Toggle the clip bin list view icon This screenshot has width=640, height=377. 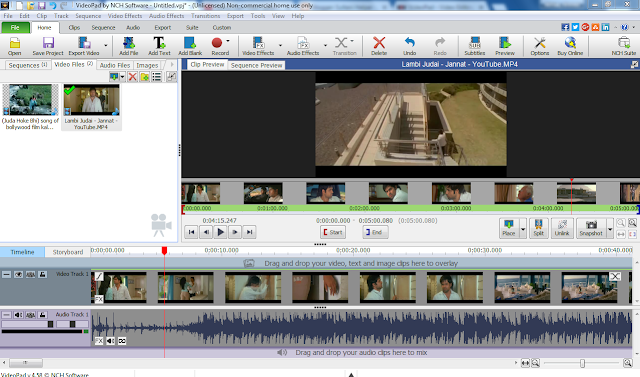tap(157, 77)
